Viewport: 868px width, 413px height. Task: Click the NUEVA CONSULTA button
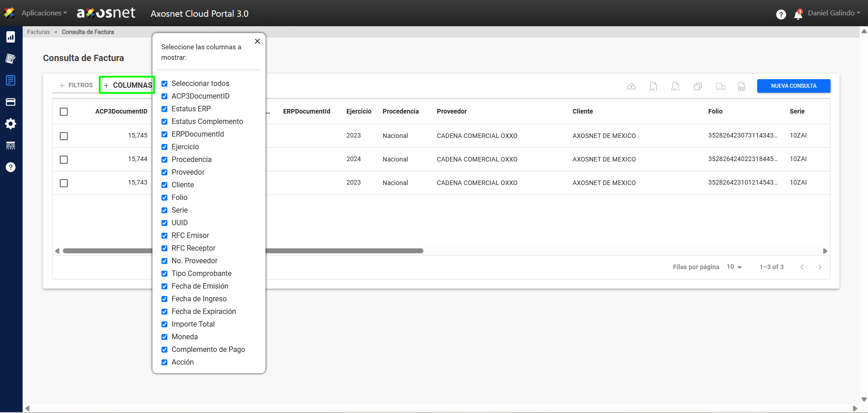794,86
